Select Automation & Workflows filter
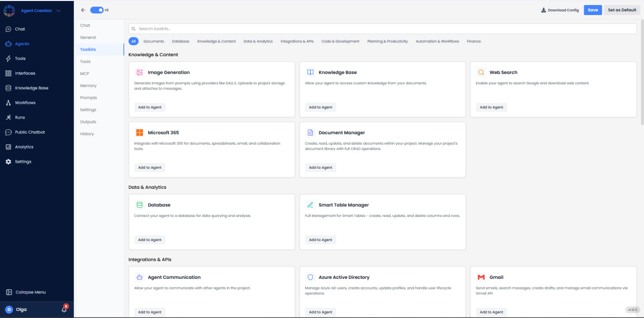Screen dimensions: 644x318 (x=437, y=41)
